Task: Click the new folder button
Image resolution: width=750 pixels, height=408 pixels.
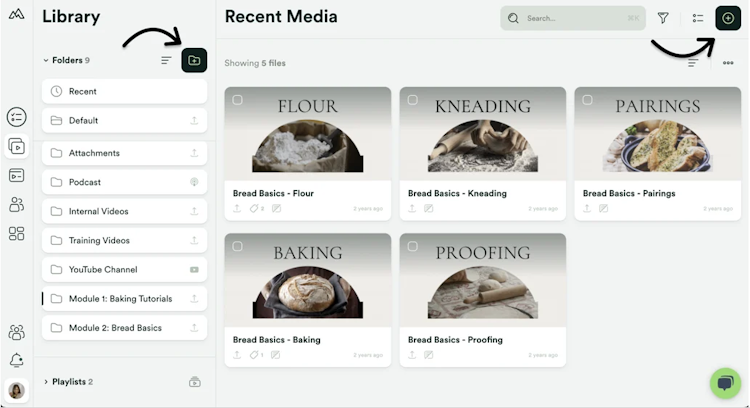Action: point(194,60)
